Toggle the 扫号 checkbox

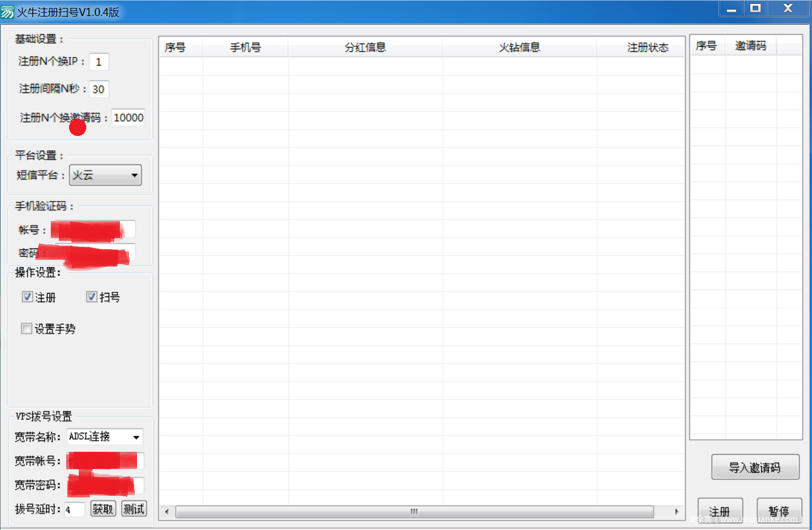(x=91, y=297)
